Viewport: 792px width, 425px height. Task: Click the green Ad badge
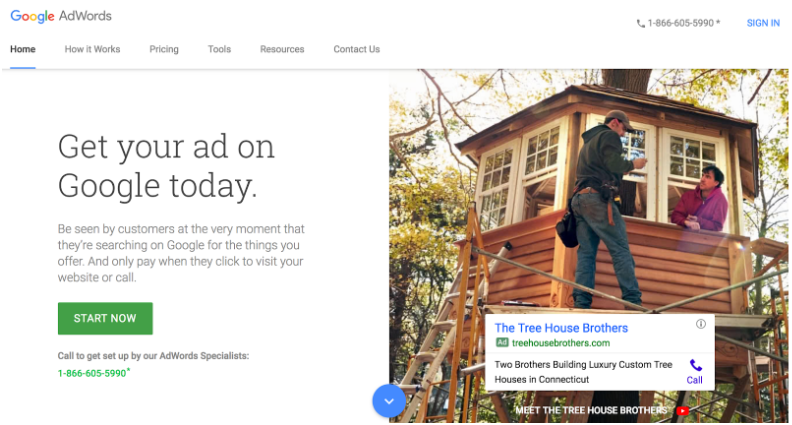[502, 343]
